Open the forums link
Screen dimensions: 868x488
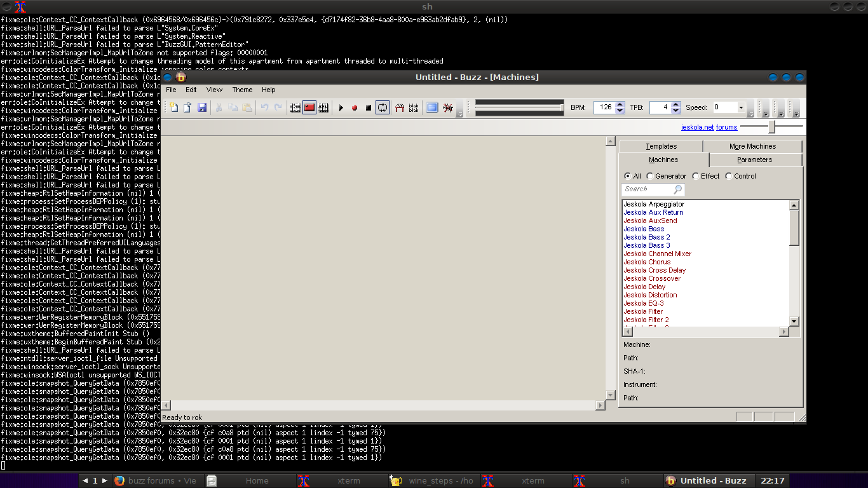[726, 127]
